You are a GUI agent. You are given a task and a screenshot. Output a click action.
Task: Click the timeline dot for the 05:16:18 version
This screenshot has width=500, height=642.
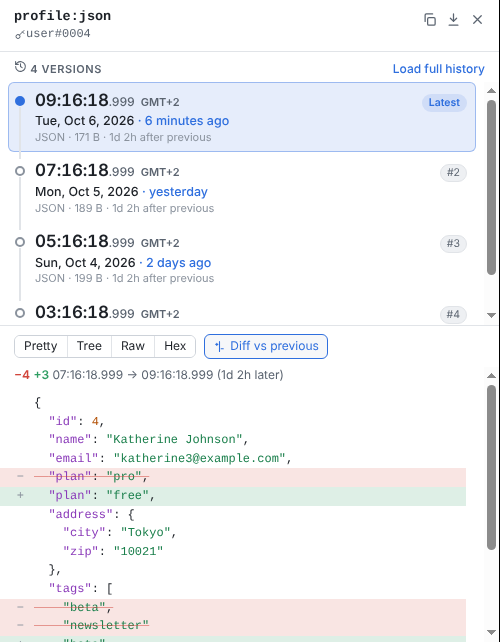20,242
